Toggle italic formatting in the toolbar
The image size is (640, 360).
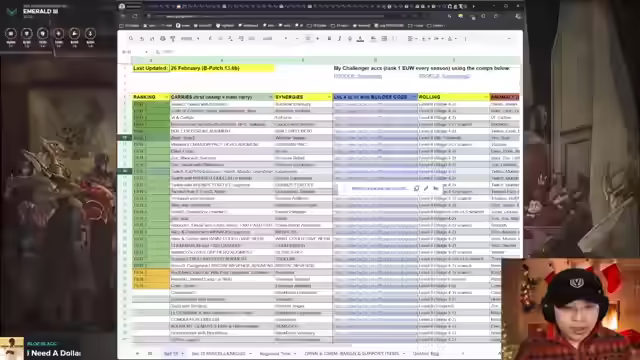click(339, 39)
